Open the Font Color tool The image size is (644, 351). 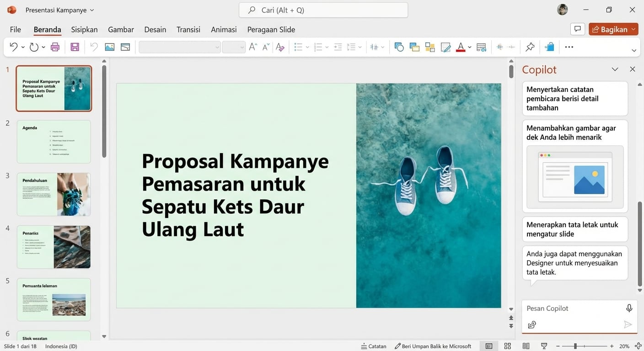(461, 47)
